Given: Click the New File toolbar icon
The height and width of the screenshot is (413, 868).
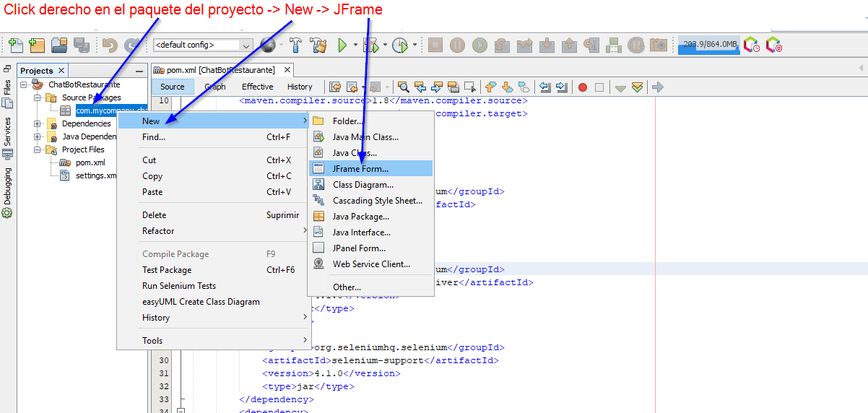Looking at the screenshot, I should click(16, 45).
